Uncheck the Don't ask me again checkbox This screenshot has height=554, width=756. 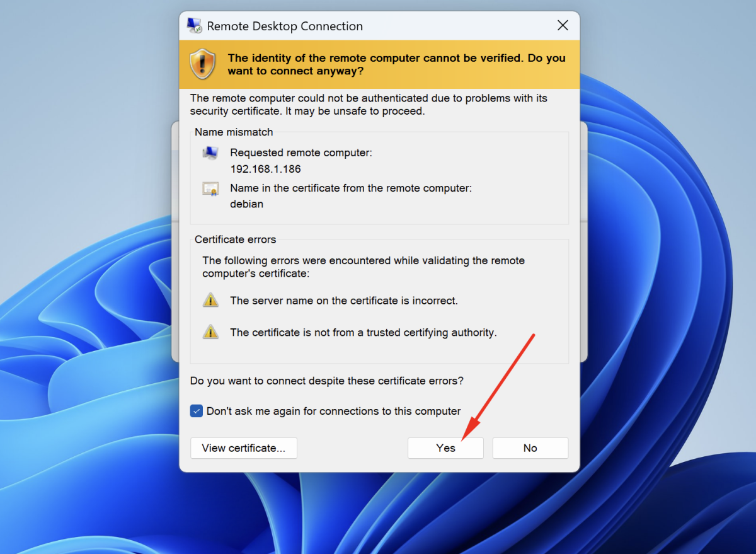pos(197,411)
